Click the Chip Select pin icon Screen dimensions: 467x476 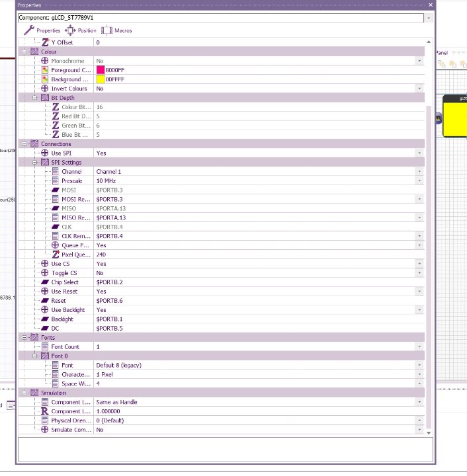(x=45, y=282)
